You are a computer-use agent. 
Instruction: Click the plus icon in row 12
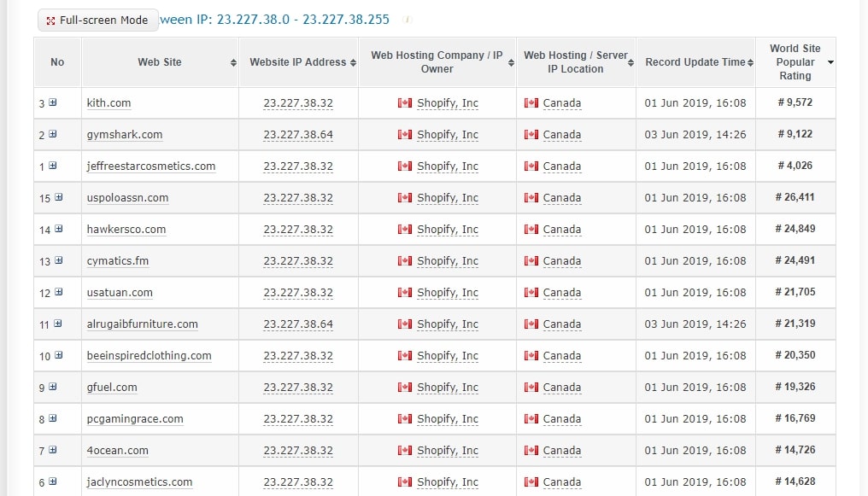click(x=58, y=292)
